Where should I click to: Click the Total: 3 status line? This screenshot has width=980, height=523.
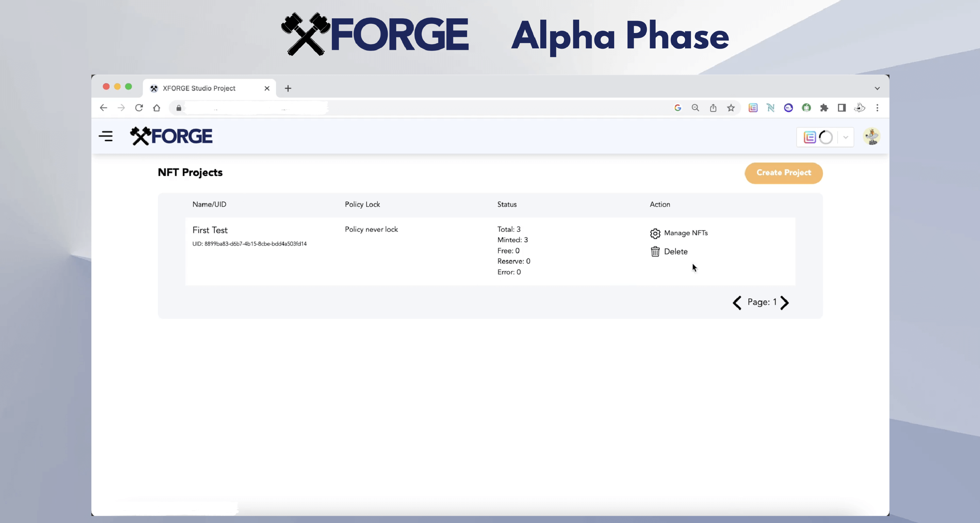tap(509, 229)
